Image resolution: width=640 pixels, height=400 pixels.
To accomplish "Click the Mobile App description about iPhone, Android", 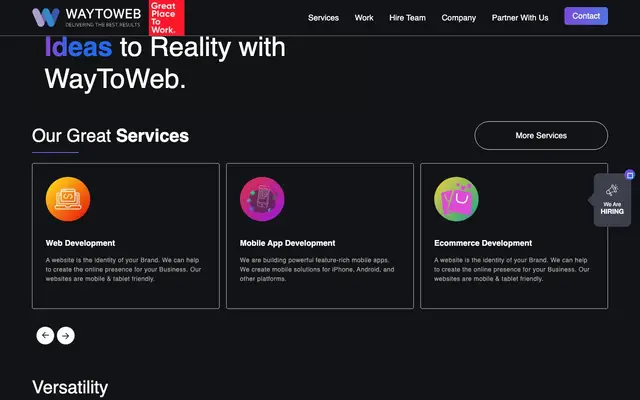I will coord(317,269).
